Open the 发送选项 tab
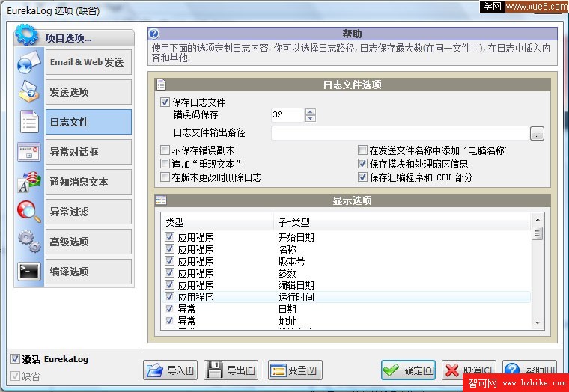 pyautogui.click(x=88, y=92)
